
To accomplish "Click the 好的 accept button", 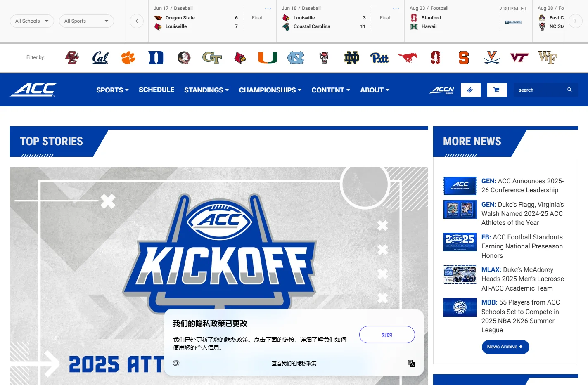I will [387, 335].
